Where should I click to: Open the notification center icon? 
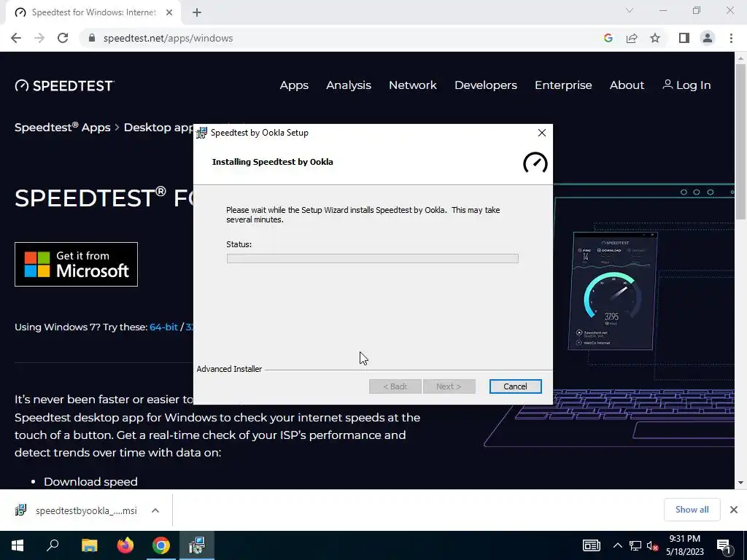(724, 545)
